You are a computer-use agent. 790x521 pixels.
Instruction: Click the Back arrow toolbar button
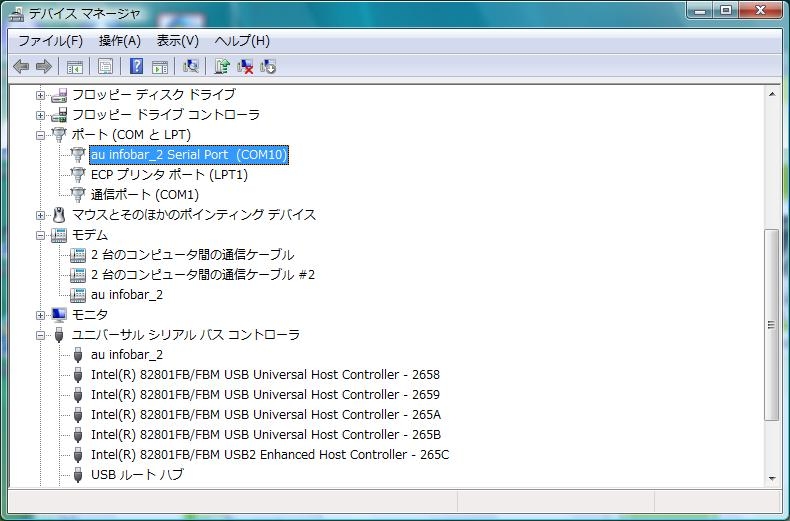click(x=21, y=67)
